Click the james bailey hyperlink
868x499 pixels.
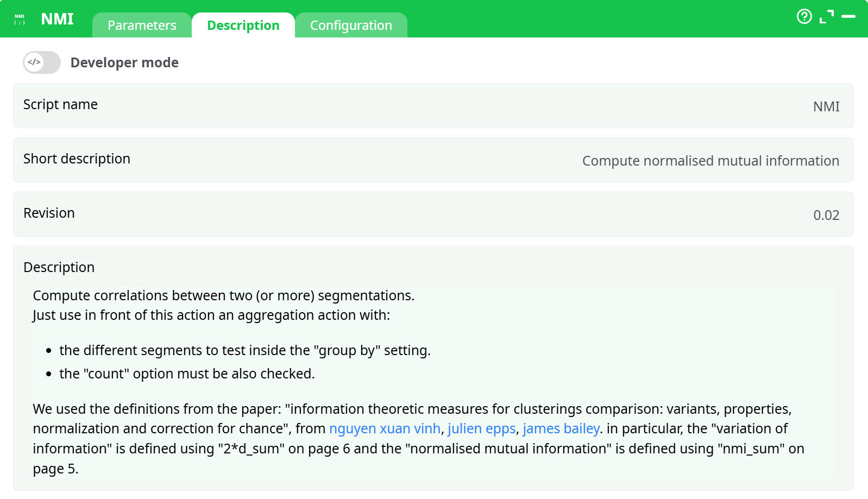tap(561, 429)
